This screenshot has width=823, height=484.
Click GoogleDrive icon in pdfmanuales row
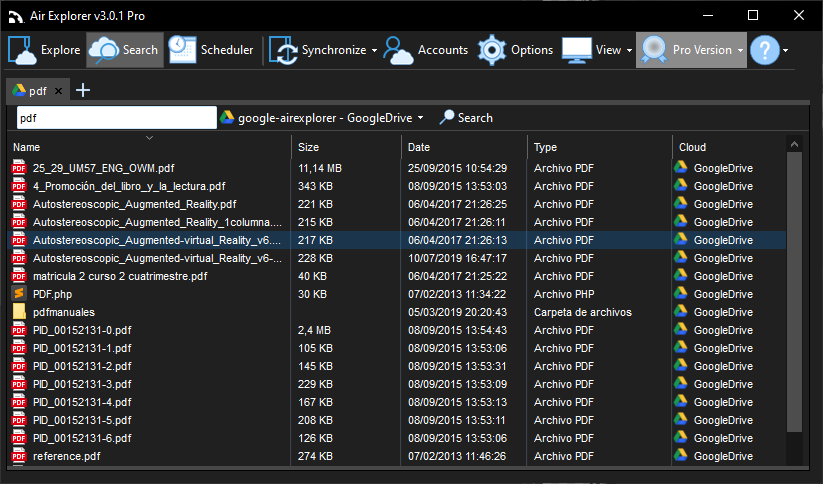(681, 311)
